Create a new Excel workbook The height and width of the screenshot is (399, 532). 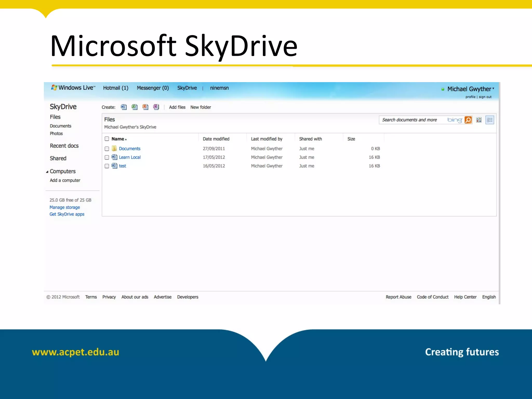click(x=135, y=107)
